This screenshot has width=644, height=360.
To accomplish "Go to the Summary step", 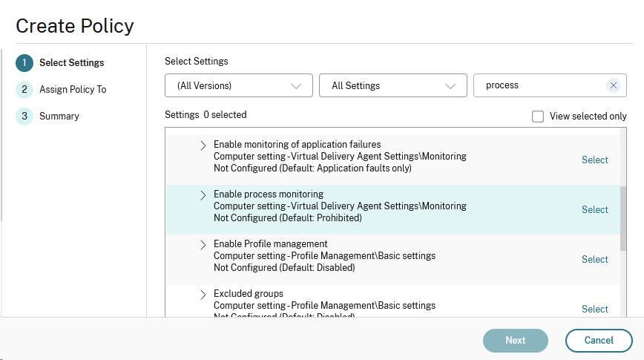I will [x=59, y=117].
